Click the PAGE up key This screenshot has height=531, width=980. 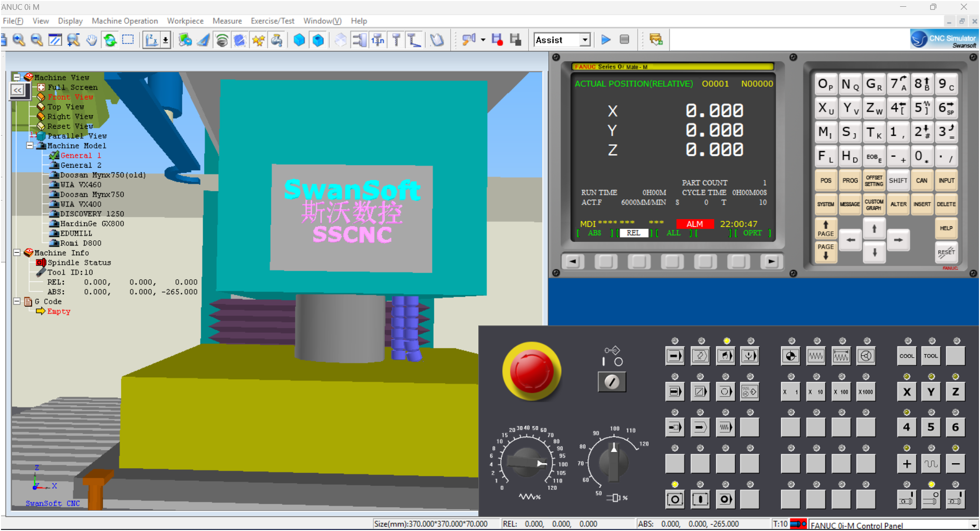[825, 228]
